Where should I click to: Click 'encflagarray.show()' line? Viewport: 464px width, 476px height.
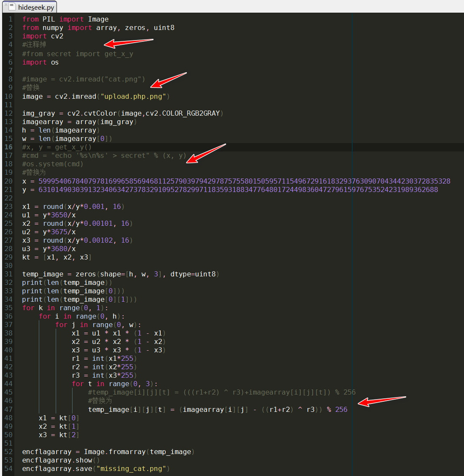point(61,460)
